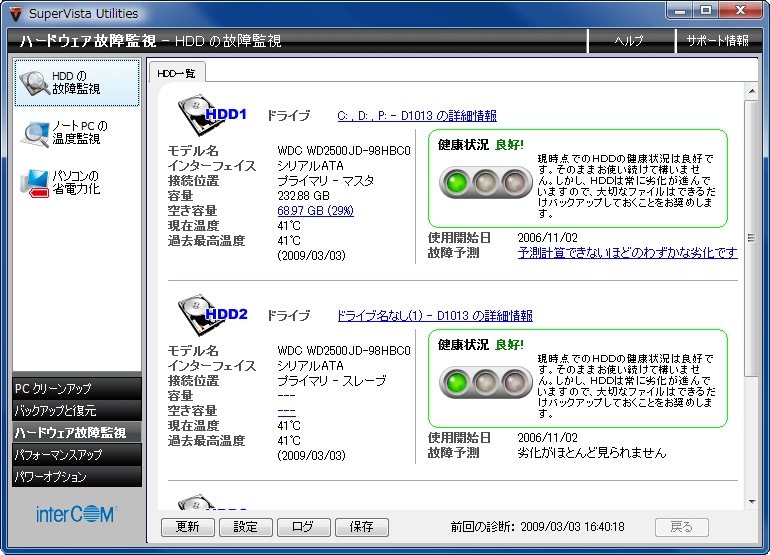Click scrollbar down arrow
Viewport: 770px width, 555px height.
tap(752, 501)
